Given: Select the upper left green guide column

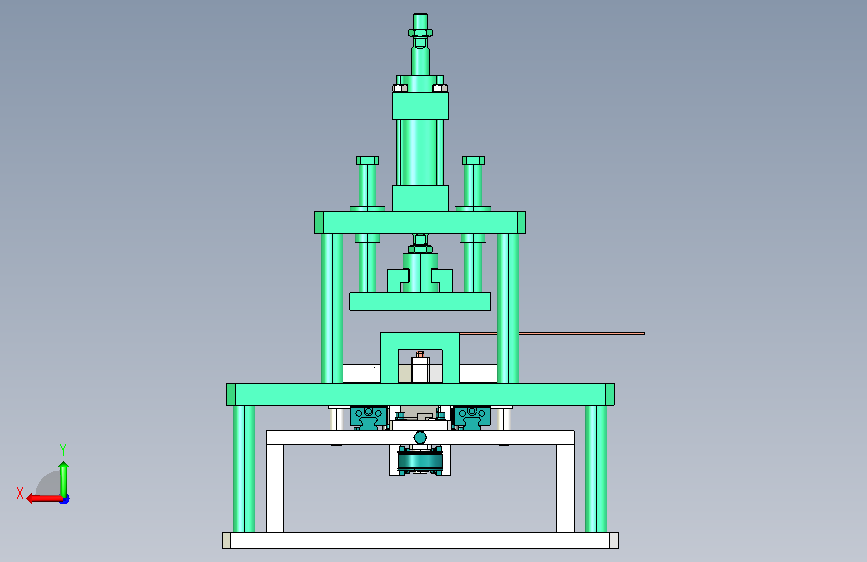Looking at the screenshot, I should pos(332,308).
